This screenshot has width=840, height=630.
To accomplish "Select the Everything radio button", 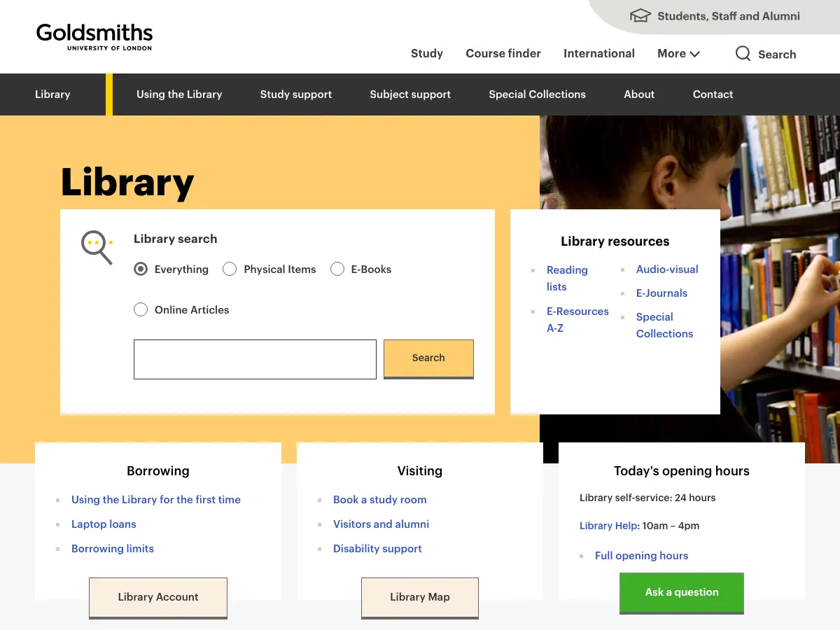I will point(141,269).
